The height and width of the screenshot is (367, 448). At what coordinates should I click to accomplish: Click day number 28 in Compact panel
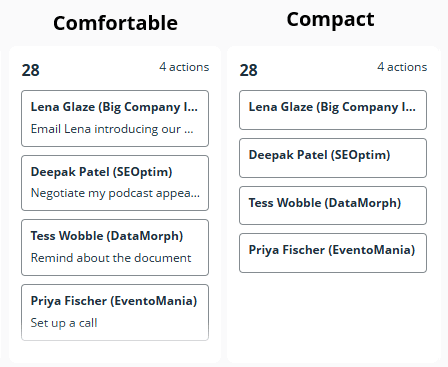(x=248, y=70)
